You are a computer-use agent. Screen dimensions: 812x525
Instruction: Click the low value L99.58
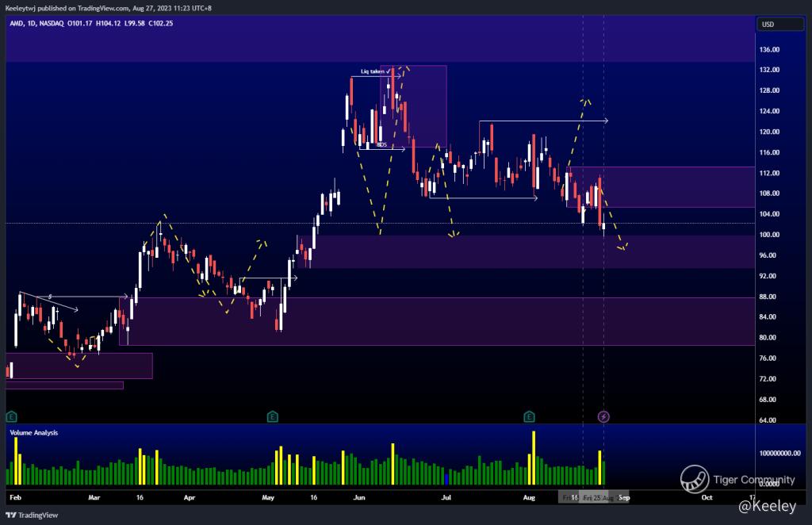click(135, 23)
